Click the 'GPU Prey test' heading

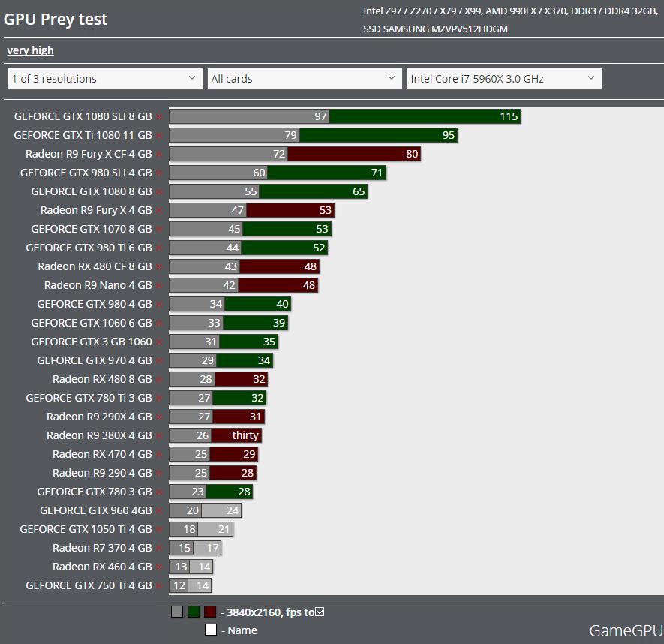(56, 20)
